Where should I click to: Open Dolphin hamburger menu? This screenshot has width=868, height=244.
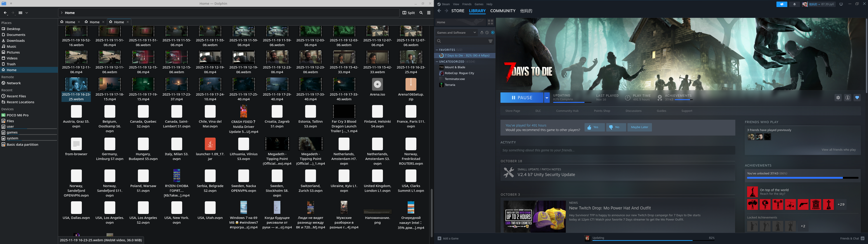[x=429, y=13]
